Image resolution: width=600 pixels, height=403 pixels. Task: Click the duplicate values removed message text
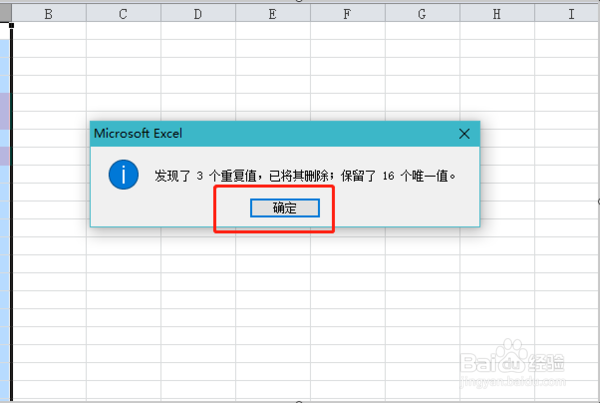click(x=305, y=176)
